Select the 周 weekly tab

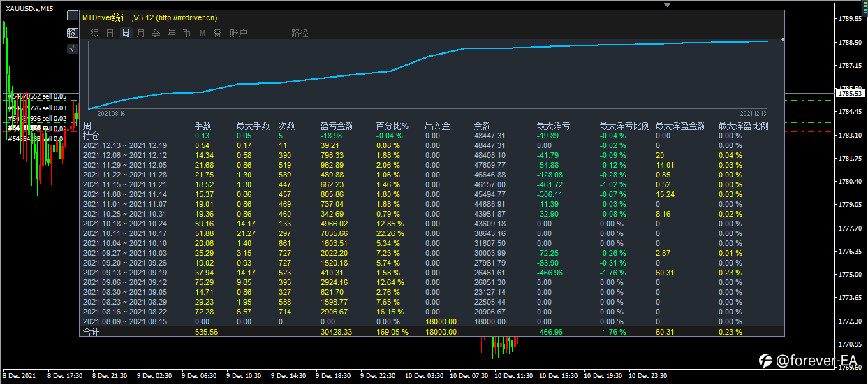[126, 33]
